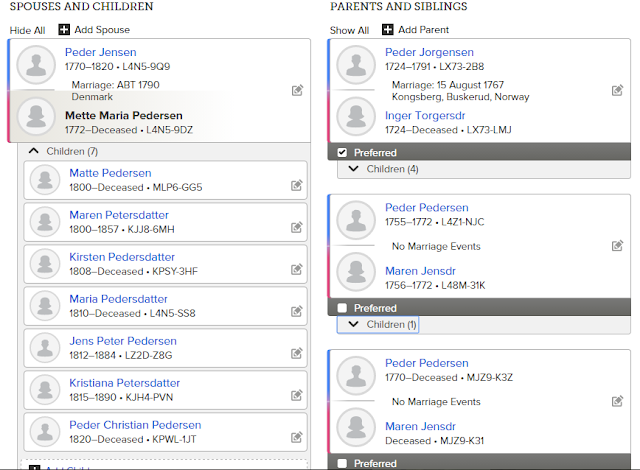
Task: Click Maren Jensdr MJZ9-K31 portrait thumbnail
Action: 356,427
